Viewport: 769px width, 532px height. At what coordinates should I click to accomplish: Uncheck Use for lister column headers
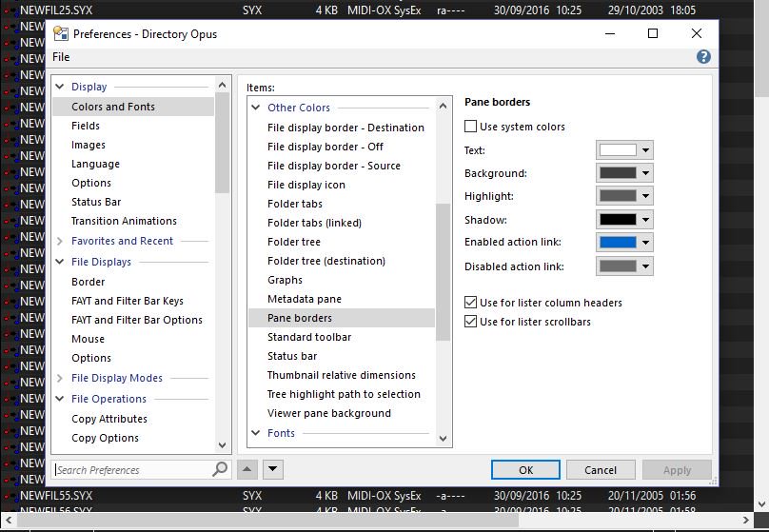point(470,303)
